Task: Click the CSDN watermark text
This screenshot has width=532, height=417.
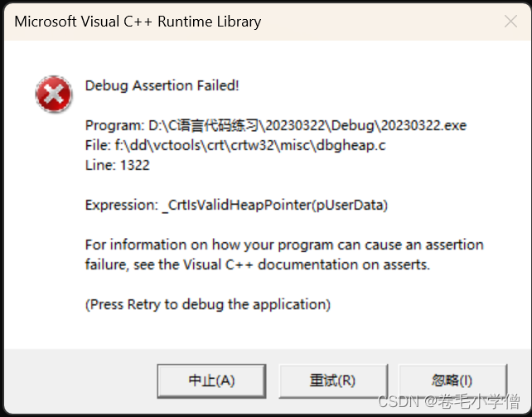Action: pos(448,402)
